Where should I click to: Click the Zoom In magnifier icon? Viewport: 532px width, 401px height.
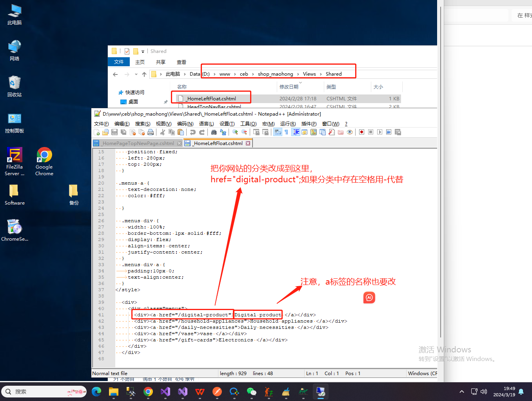235,132
